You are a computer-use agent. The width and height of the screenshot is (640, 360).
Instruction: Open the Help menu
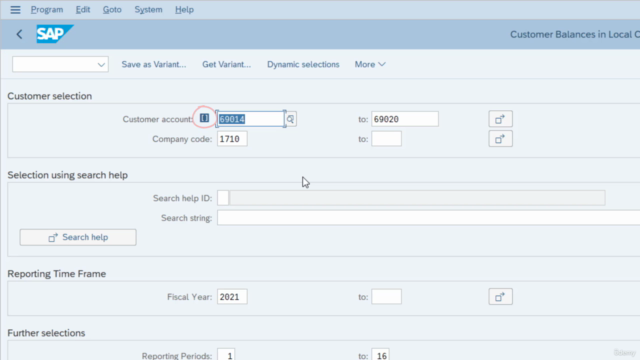click(x=184, y=9)
